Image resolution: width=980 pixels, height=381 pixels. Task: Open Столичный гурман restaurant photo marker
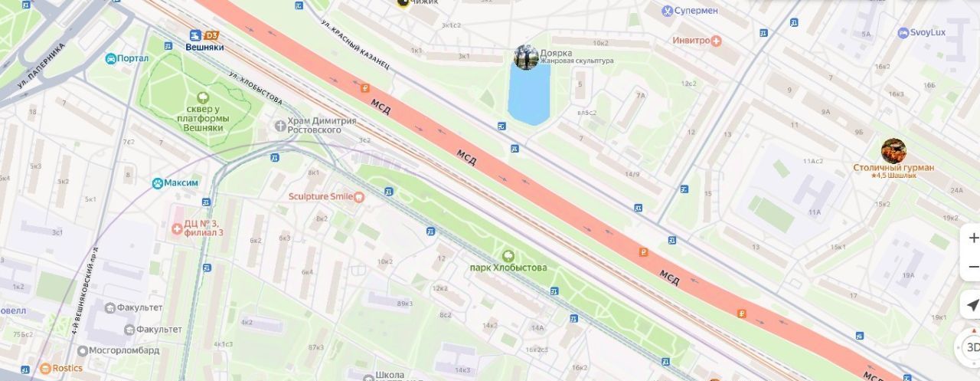(893, 151)
